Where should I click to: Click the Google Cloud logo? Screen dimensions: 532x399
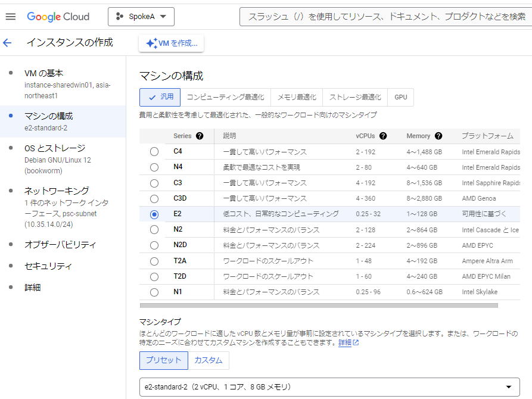pyautogui.click(x=58, y=17)
